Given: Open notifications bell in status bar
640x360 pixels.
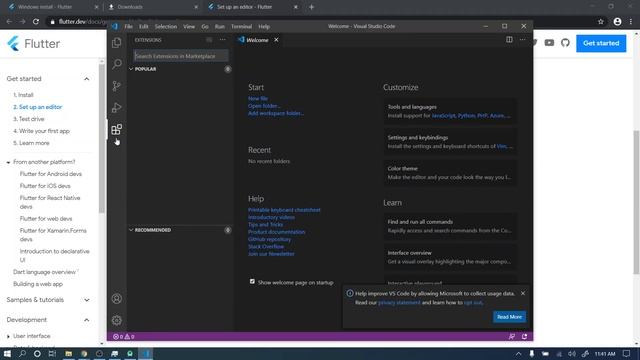Looking at the screenshot, I should tap(524, 337).
